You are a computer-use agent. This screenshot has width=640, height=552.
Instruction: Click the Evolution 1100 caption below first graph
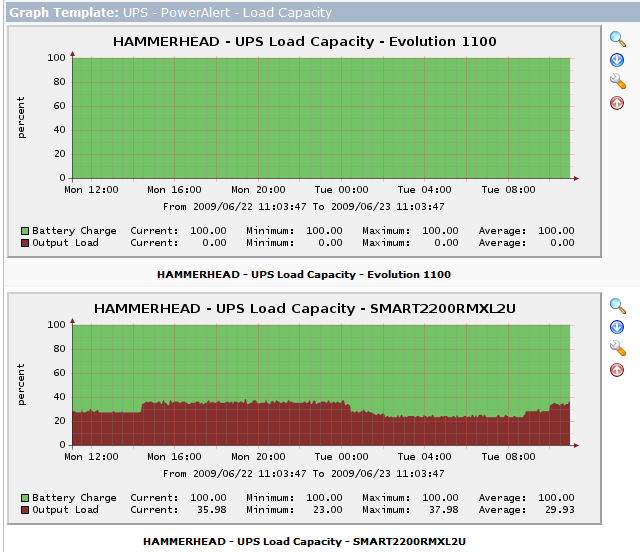pos(304,274)
